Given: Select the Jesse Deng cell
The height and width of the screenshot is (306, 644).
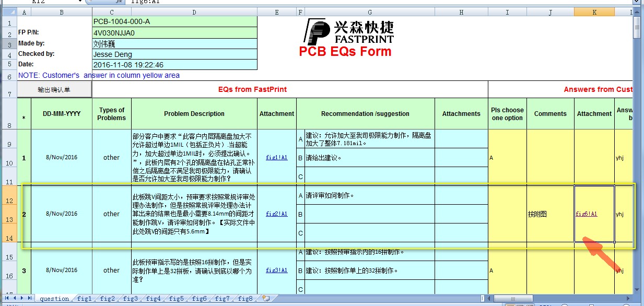Looking at the screenshot, I should pyautogui.click(x=174, y=54).
